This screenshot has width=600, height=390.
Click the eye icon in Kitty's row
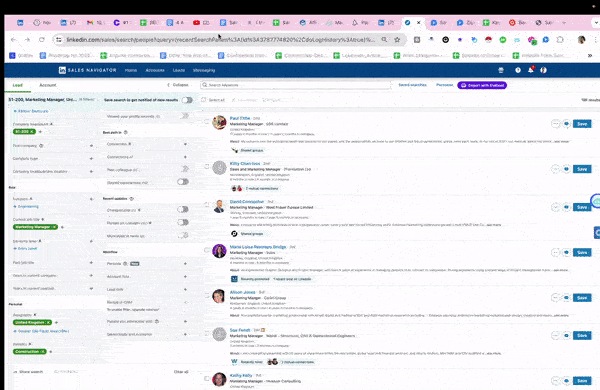tap(567, 169)
